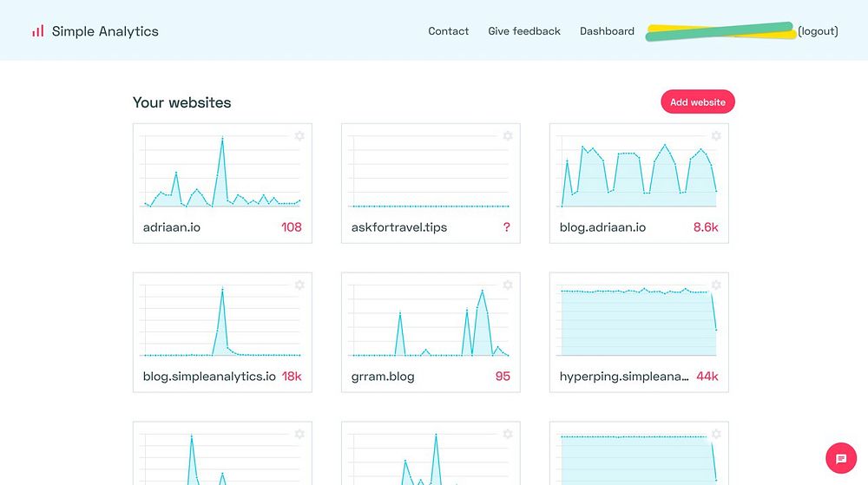Click the 8.6k visits count
The image size is (868, 485).
(x=706, y=227)
